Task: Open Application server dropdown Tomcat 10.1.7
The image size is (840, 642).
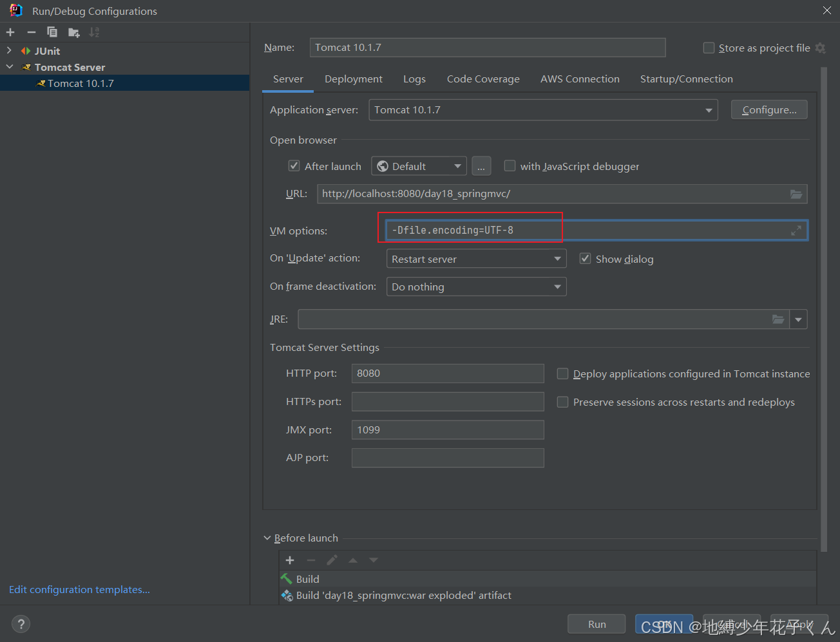Action: click(543, 110)
